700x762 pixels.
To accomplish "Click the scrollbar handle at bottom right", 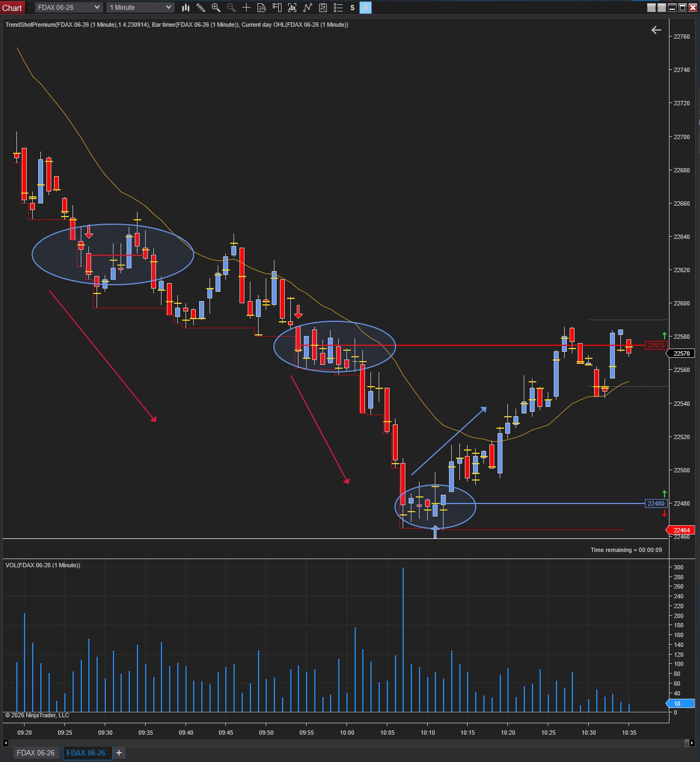I will 687,742.
